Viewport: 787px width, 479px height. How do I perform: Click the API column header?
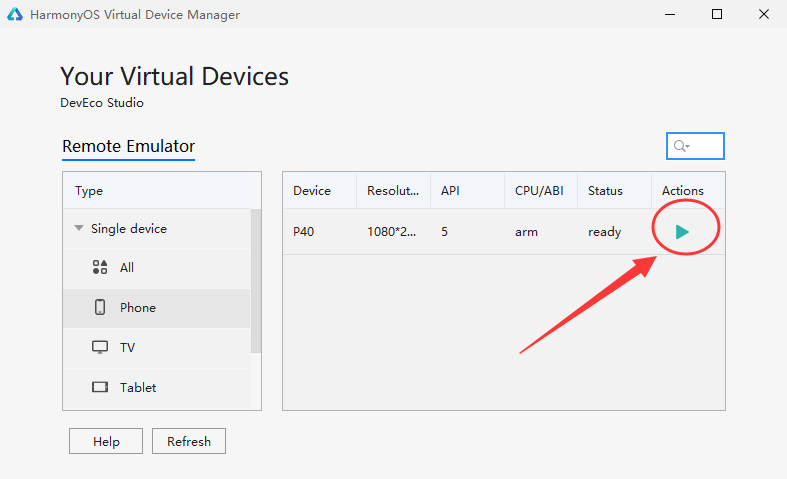pos(467,190)
